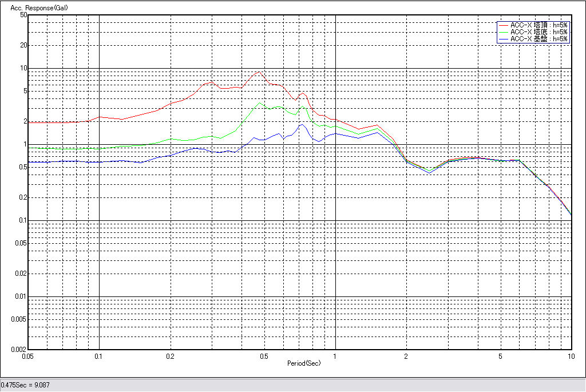Click the 0.05 label on the period axis

pyautogui.click(x=28, y=356)
